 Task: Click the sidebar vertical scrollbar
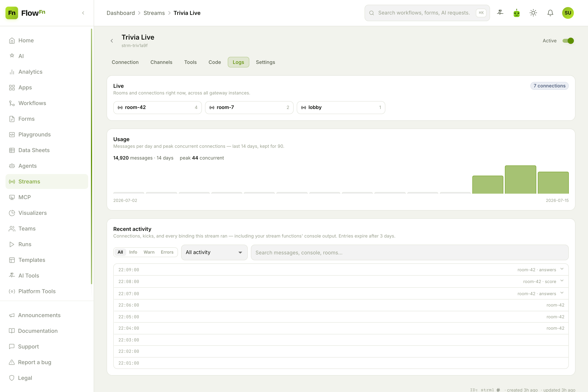[92, 156]
